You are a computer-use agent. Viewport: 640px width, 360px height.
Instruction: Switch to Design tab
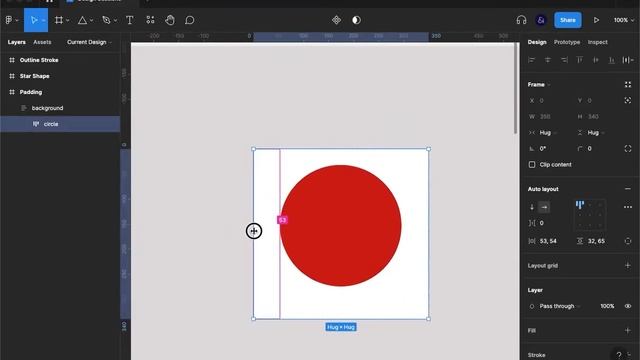[x=537, y=42]
